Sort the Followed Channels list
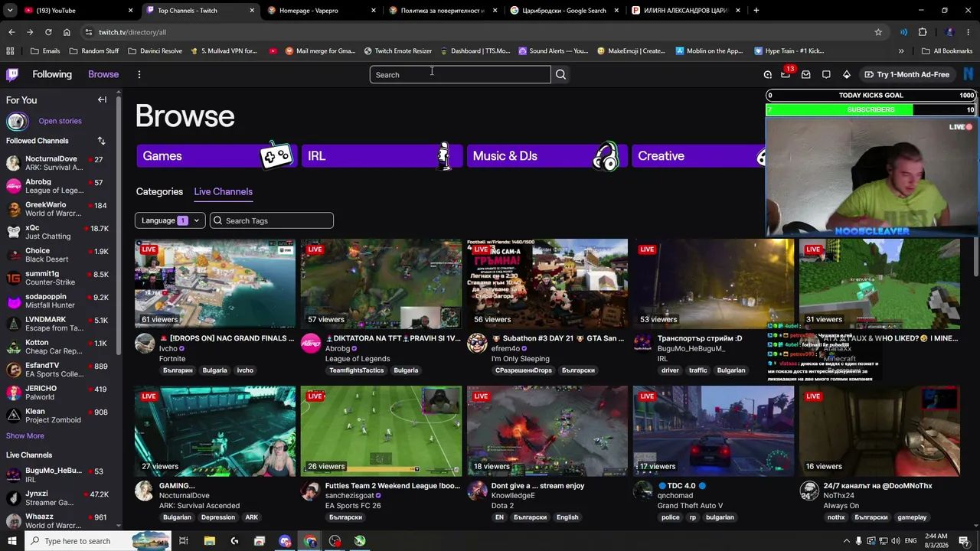980x551 pixels. pyautogui.click(x=101, y=141)
